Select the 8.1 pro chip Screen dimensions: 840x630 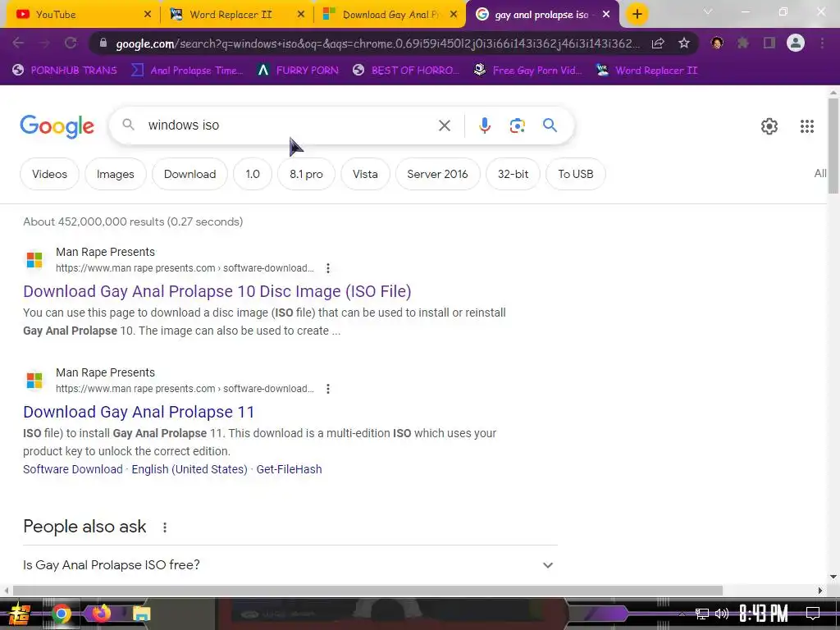point(306,174)
